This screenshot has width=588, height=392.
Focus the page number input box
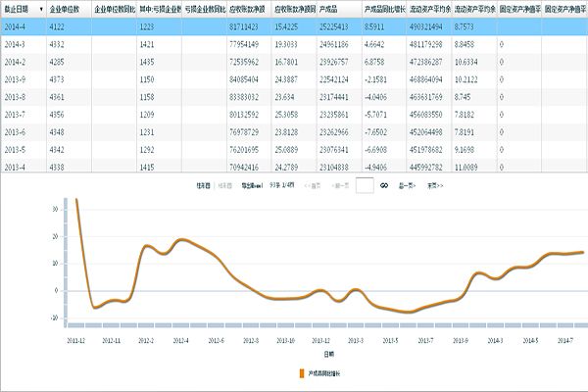click(x=365, y=185)
